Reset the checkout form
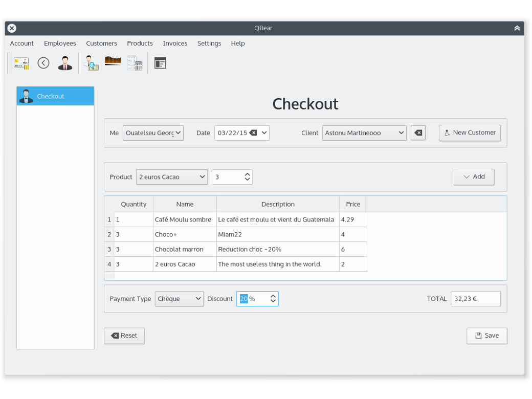532x399 pixels. pos(124,336)
